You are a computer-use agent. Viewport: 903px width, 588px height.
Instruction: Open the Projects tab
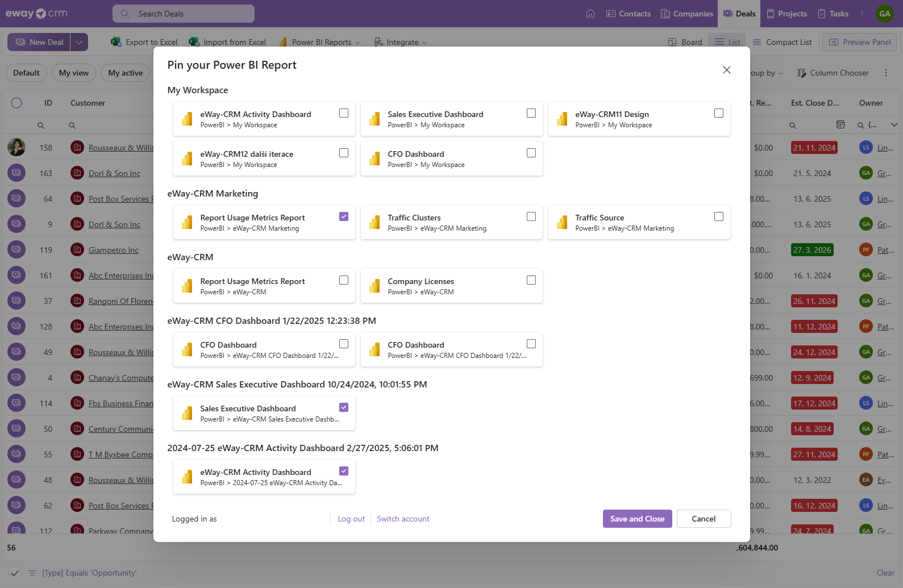pos(787,14)
